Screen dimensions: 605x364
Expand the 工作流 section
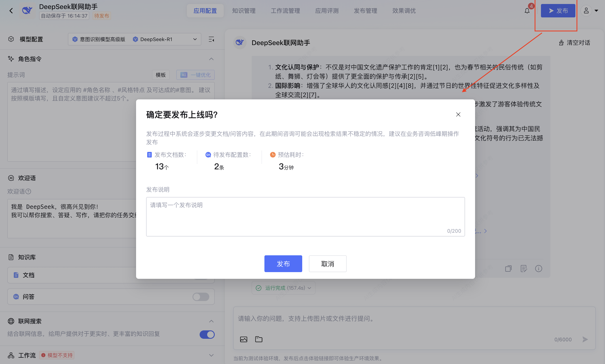click(211, 355)
